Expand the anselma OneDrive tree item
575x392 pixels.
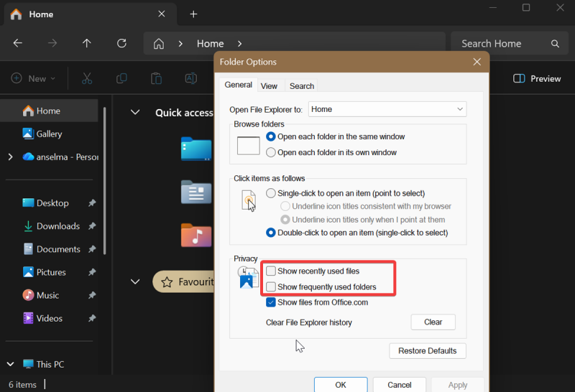10,157
